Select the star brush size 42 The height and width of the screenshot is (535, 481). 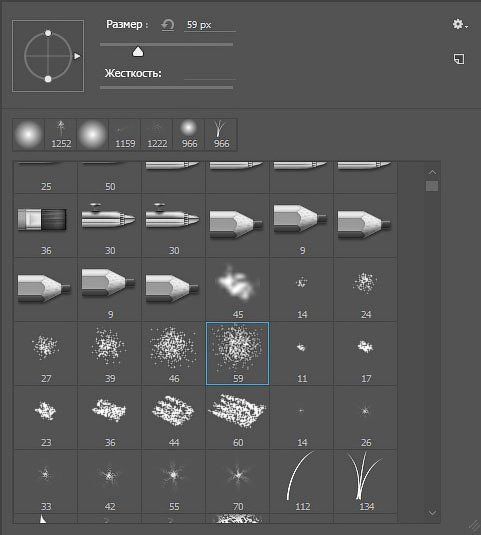point(110,481)
